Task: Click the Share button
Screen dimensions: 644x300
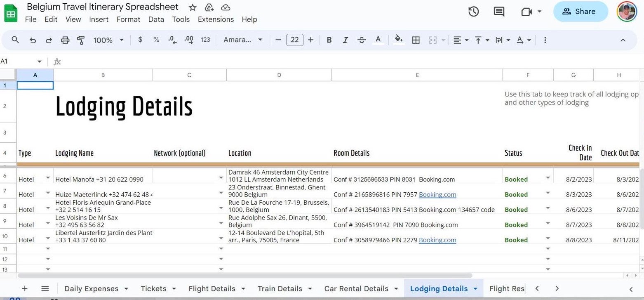Action: coord(580,12)
